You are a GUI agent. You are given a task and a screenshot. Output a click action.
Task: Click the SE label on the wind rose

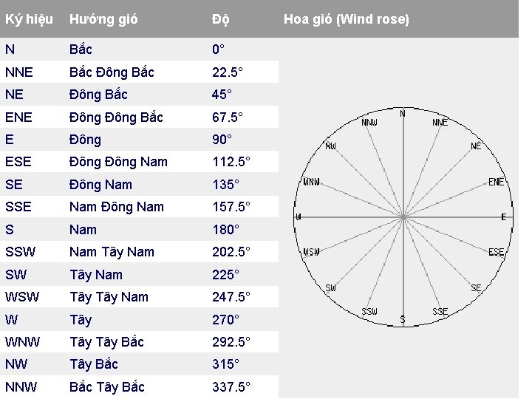point(476,288)
